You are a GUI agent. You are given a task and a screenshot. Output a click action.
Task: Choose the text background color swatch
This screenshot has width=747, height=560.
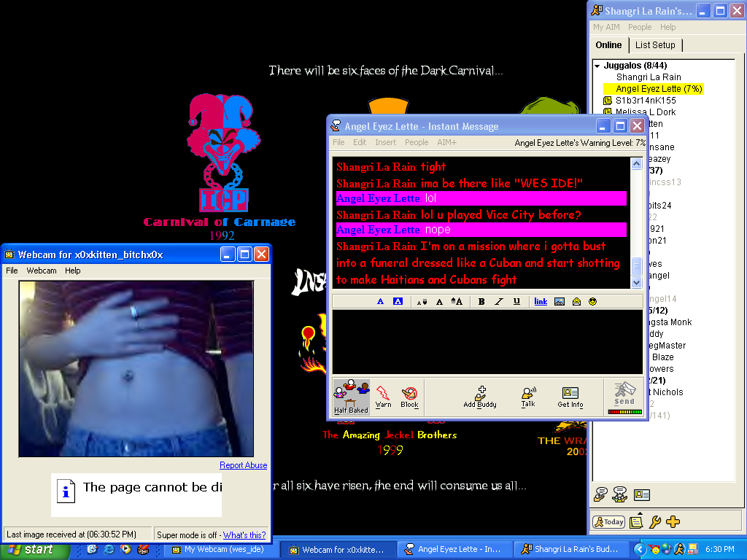398,301
